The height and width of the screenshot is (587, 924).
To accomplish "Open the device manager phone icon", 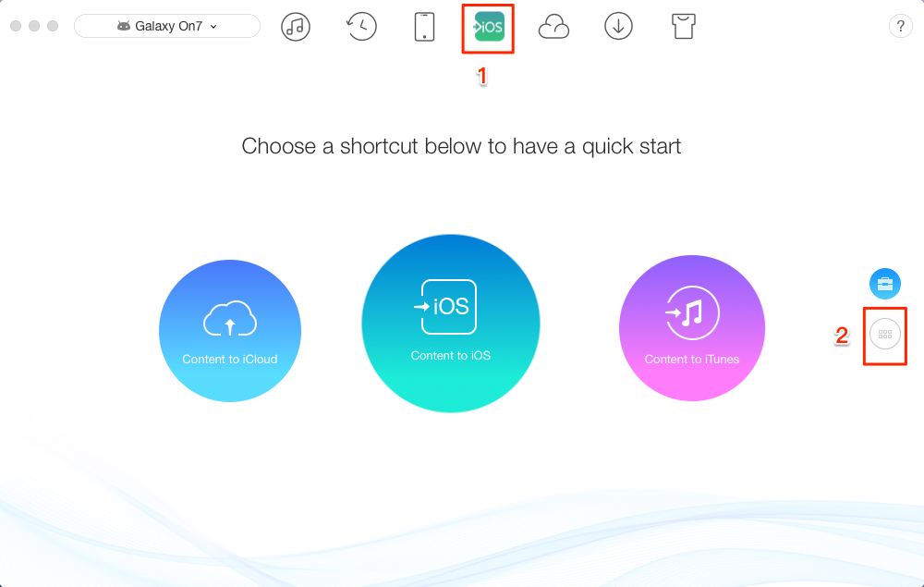I will (x=424, y=27).
